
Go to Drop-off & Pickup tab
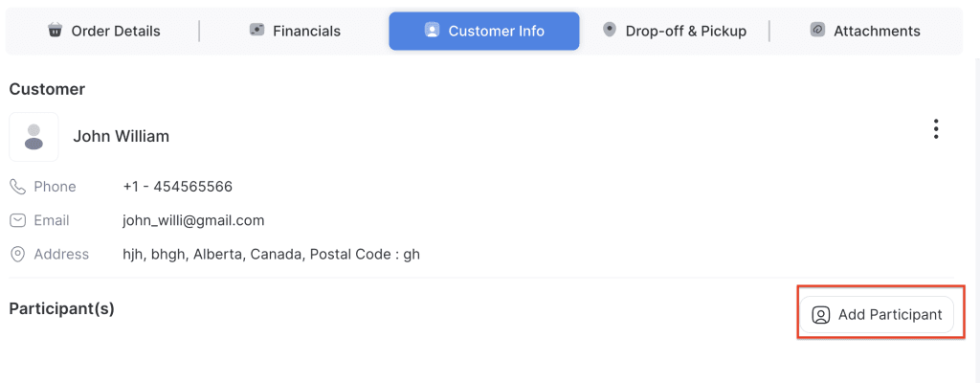[674, 31]
